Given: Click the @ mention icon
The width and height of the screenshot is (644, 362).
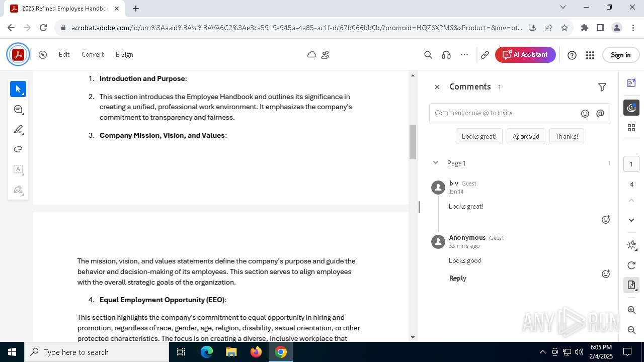Looking at the screenshot, I should point(600,114).
